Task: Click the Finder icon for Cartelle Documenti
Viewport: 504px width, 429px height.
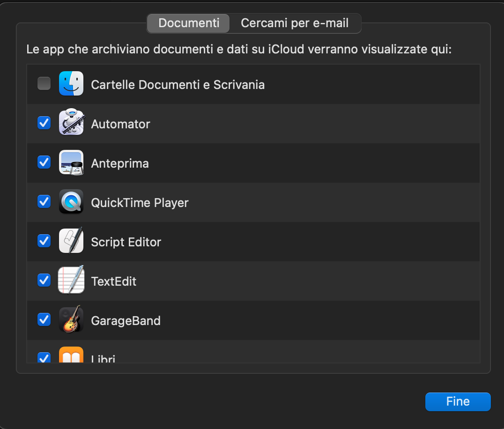Action: pos(71,83)
